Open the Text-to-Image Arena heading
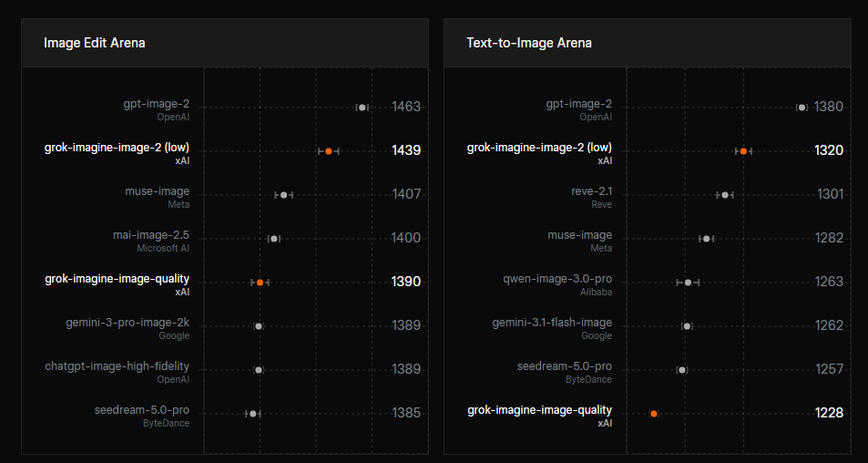 click(x=529, y=43)
